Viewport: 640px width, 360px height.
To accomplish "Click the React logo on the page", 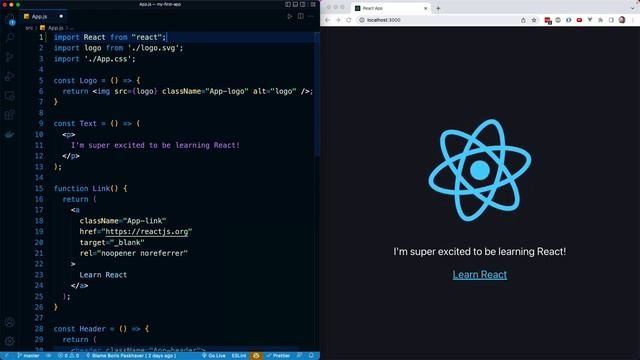I will 480,170.
